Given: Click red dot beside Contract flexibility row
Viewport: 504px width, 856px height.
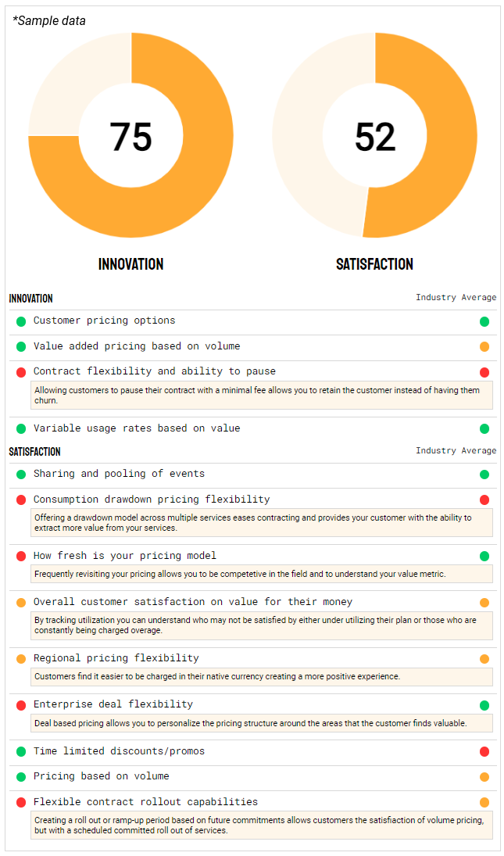Looking at the screenshot, I should [x=21, y=372].
